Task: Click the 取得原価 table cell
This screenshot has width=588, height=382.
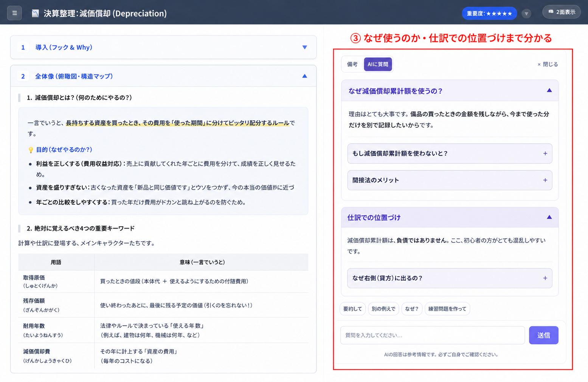Action: pyautogui.click(x=56, y=281)
